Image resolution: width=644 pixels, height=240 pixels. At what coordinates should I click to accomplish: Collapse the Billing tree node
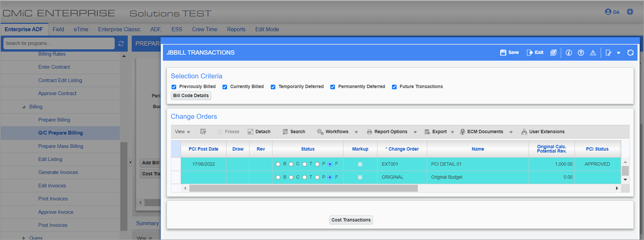(x=24, y=107)
